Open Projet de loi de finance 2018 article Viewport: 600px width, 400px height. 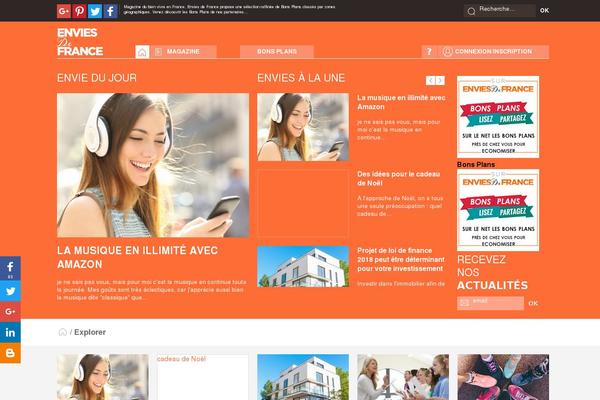401,260
